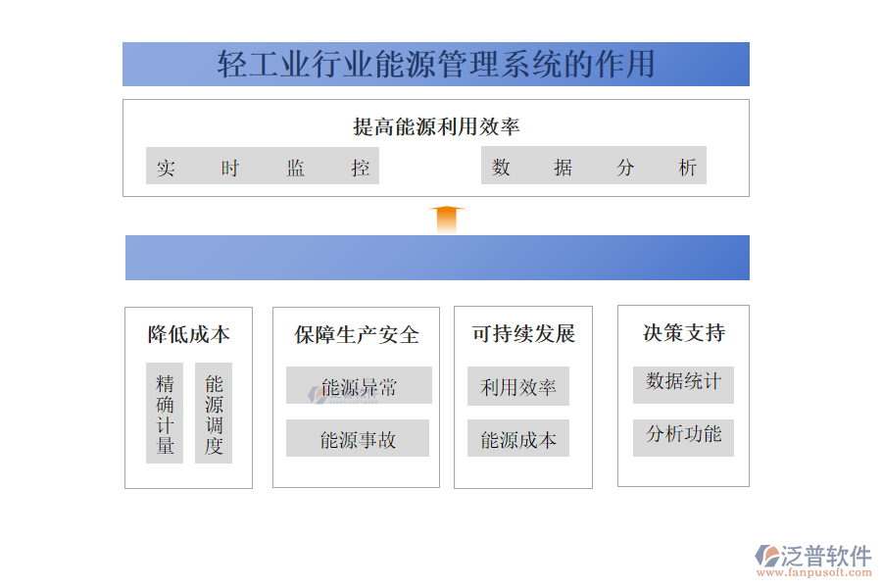Select the 能源异常 box
The width and height of the screenshot is (882, 588).
point(359,386)
